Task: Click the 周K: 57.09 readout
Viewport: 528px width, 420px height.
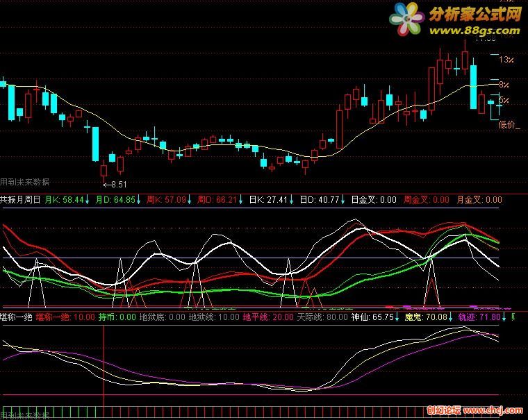Action: point(166,200)
